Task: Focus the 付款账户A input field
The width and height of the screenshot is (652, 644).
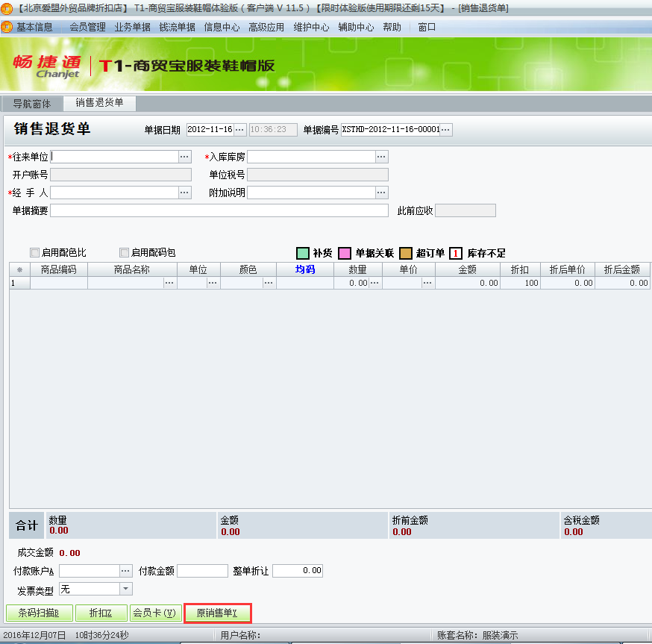Action: [90, 571]
